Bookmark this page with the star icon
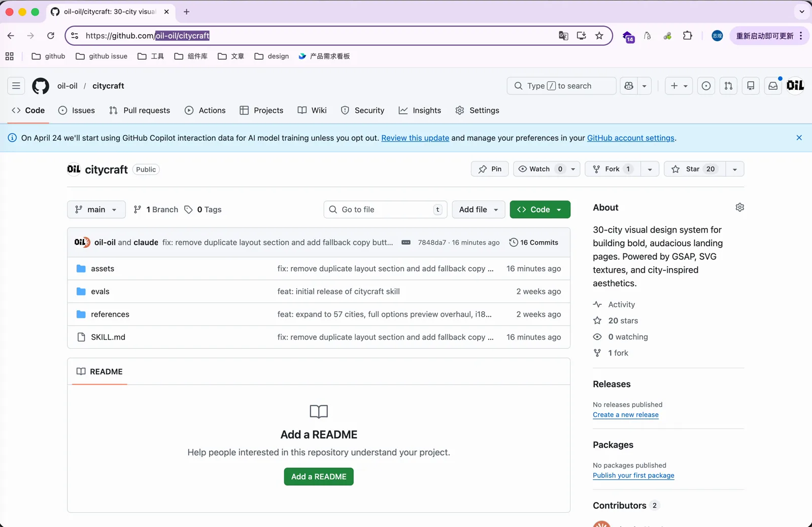The width and height of the screenshot is (812, 527). click(599, 36)
